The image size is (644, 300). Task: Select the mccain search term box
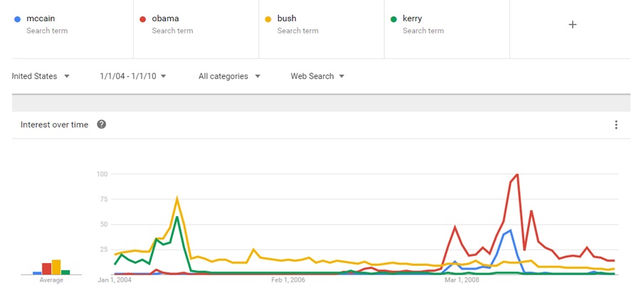[x=71, y=25]
